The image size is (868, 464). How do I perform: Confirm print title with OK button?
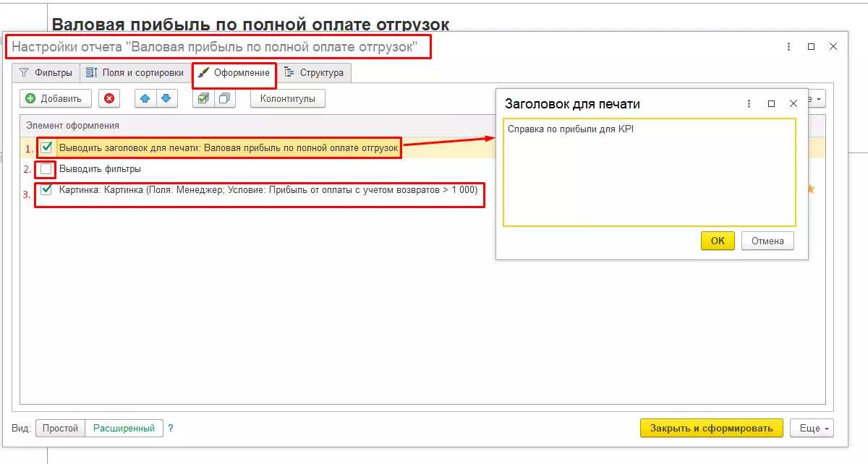718,241
